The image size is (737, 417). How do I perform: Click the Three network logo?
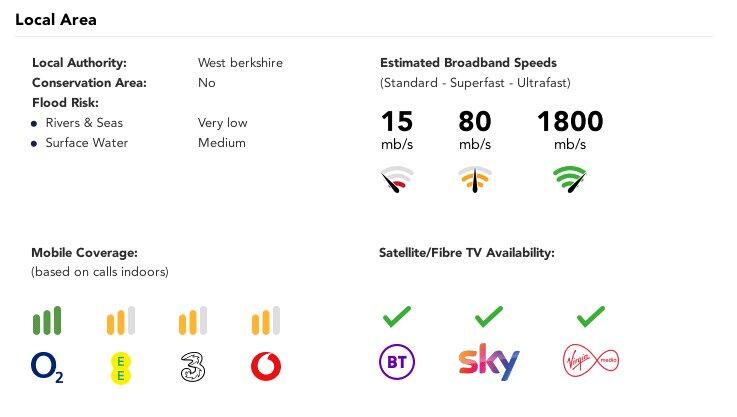tap(193, 367)
